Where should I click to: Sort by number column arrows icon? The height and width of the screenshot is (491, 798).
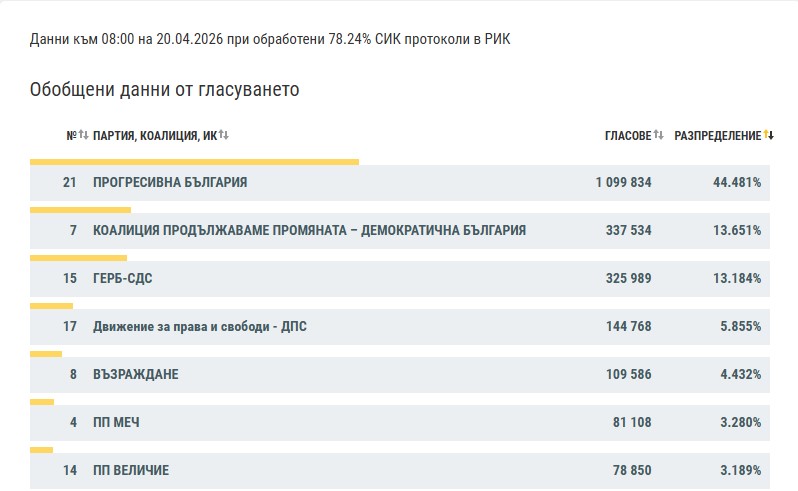[84, 136]
